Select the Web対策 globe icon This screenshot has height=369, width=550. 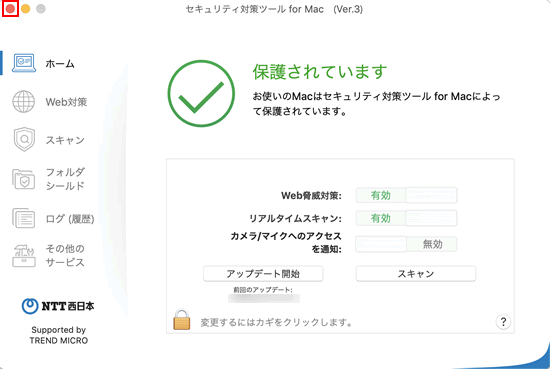(24, 102)
